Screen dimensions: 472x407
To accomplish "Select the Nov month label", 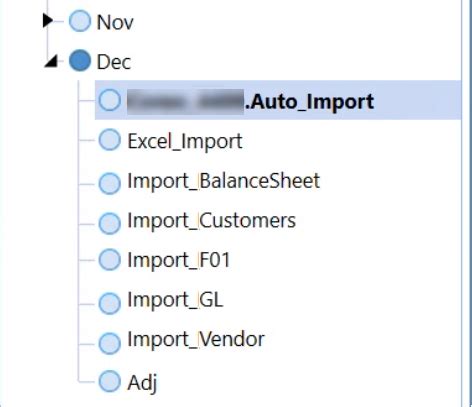I will tap(115, 23).
